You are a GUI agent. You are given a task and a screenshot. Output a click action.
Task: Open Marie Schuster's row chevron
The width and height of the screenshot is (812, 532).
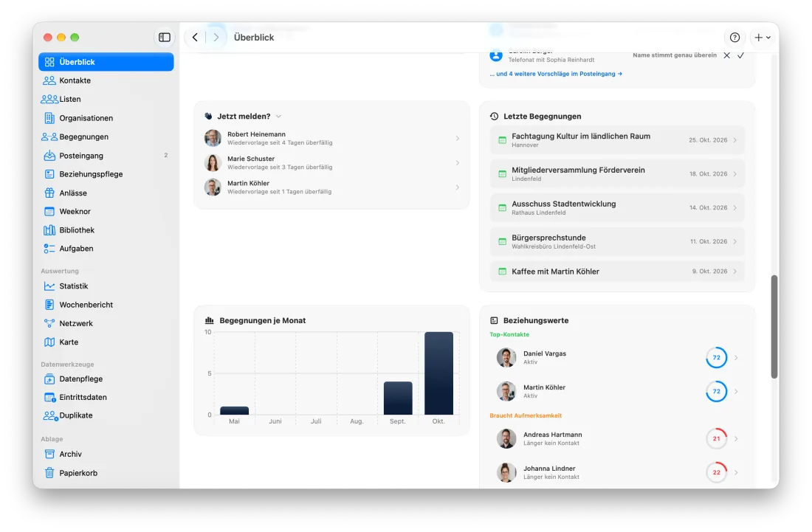[457, 162]
